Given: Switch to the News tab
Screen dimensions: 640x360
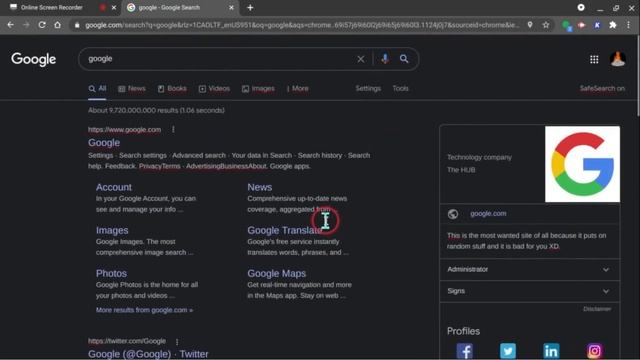Looking at the screenshot, I should click(131, 89).
